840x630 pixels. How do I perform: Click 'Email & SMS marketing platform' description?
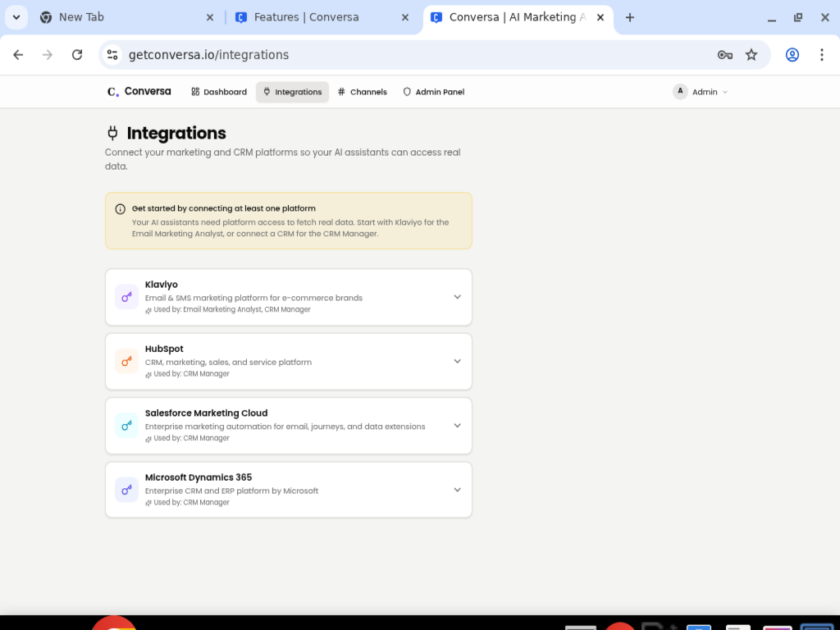coord(254,298)
